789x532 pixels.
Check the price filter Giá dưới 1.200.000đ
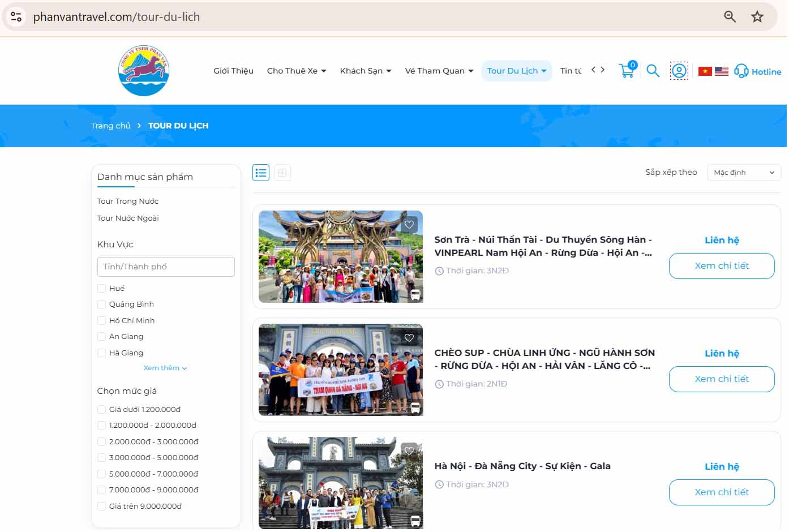(102, 409)
